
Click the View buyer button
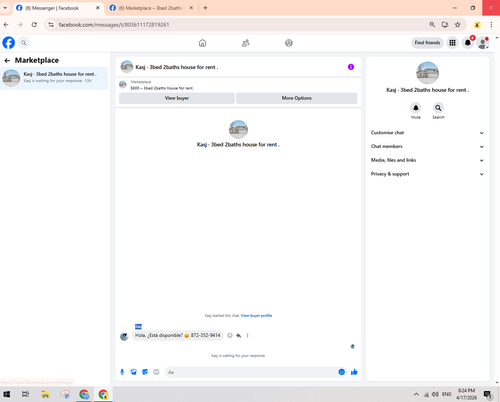pos(177,98)
